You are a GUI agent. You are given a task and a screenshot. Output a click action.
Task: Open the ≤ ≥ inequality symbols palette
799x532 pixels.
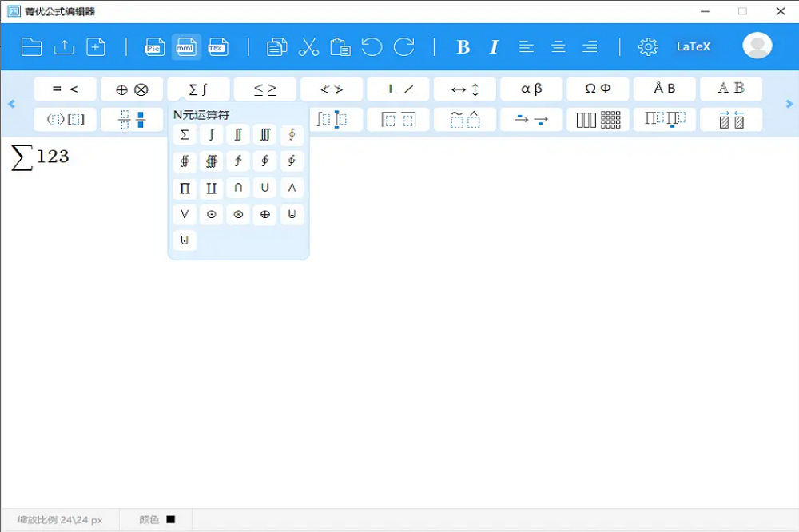(x=265, y=89)
